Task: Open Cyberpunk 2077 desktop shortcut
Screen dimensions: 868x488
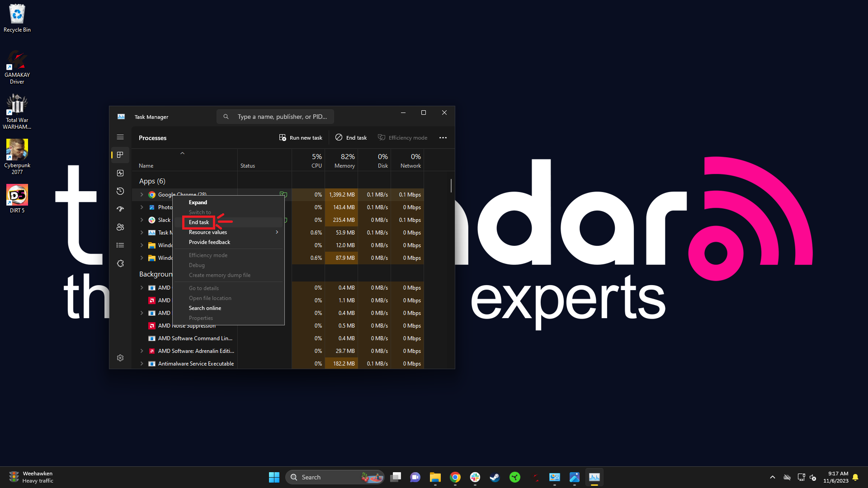Action: [x=17, y=156]
